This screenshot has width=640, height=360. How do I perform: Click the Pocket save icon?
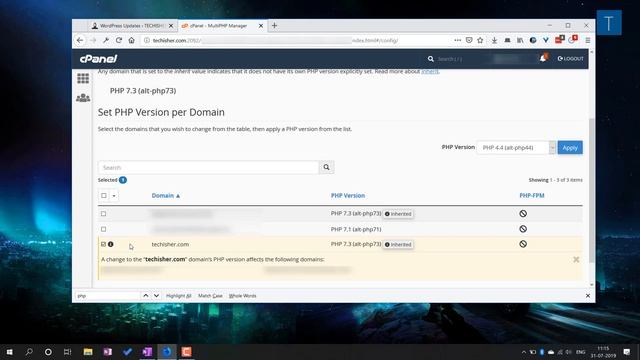(469, 40)
